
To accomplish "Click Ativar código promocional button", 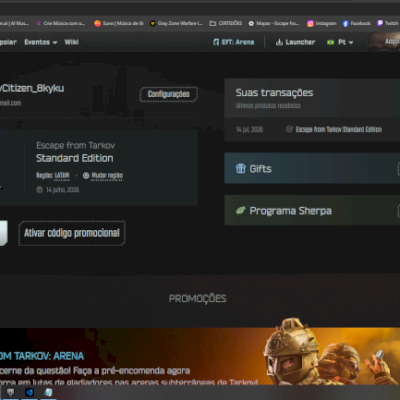I will pyautogui.click(x=72, y=233).
